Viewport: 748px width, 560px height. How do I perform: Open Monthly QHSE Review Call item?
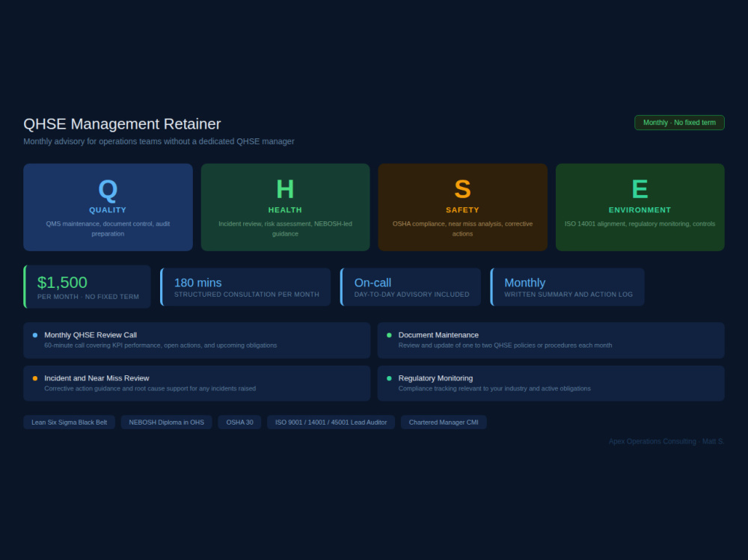pyautogui.click(x=197, y=340)
